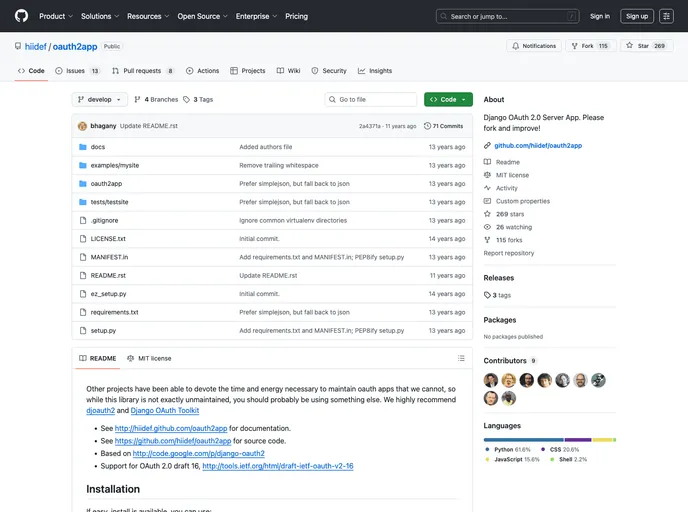Viewport: 688px width, 512px height.
Task: Click the tests/testsite folder icon
Action: (x=82, y=202)
